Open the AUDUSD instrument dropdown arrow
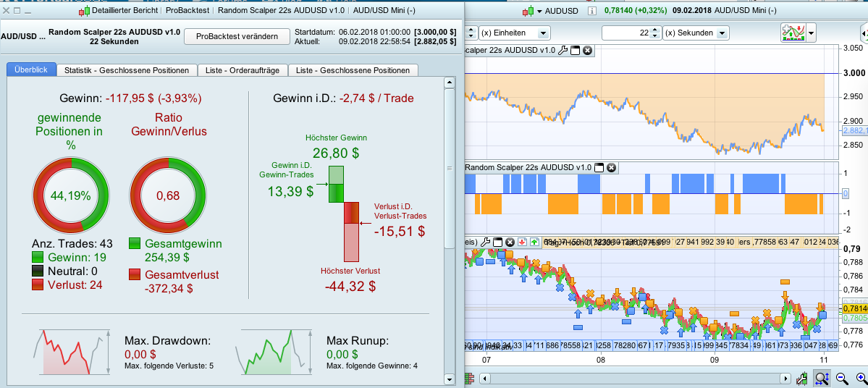The width and height of the screenshot is (868, 388). click(x=539, y=11)
